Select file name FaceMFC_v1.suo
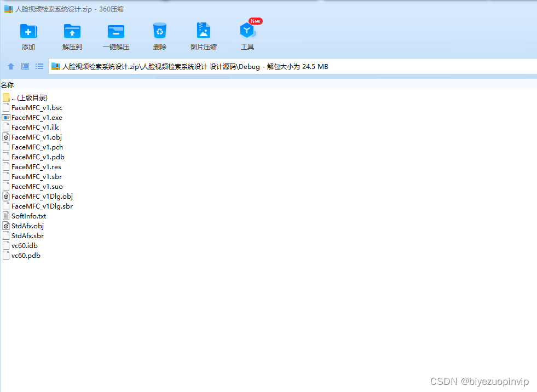 tap(37, 187)
